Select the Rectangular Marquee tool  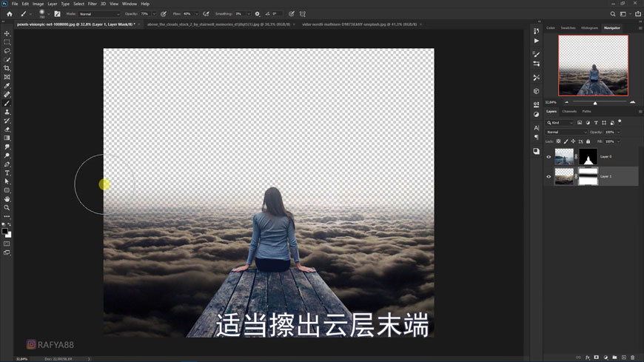click(x=7, y=42)
